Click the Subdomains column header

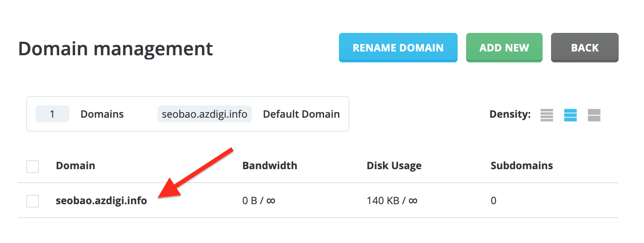pyautogui.click(x=521, y=166)
